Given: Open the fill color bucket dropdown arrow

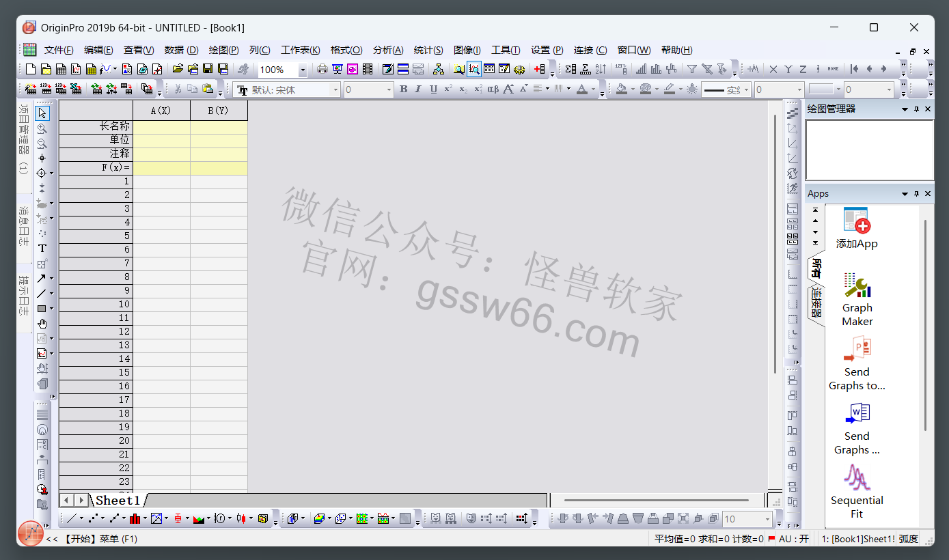Looking at the screenshot, I should pyautogui.click(x=633, y=89).
